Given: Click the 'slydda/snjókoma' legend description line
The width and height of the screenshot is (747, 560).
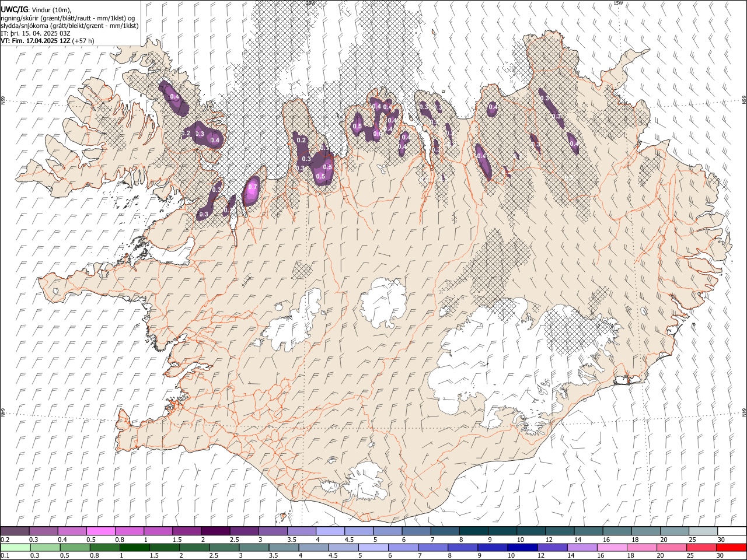Looking at the screenshot, I should point(69,26).
